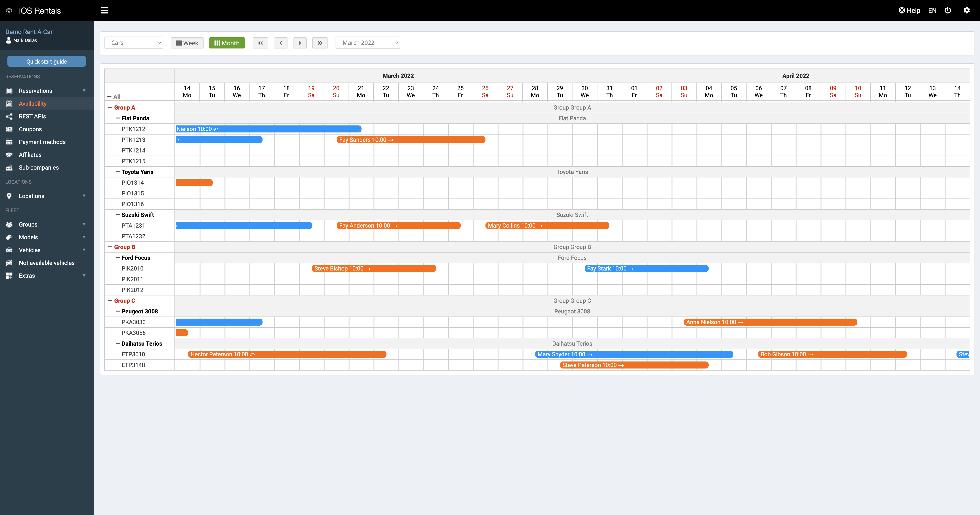Go to previous period with left arrow
Viewport: 980px width, 515px height.
click(280, 43)
